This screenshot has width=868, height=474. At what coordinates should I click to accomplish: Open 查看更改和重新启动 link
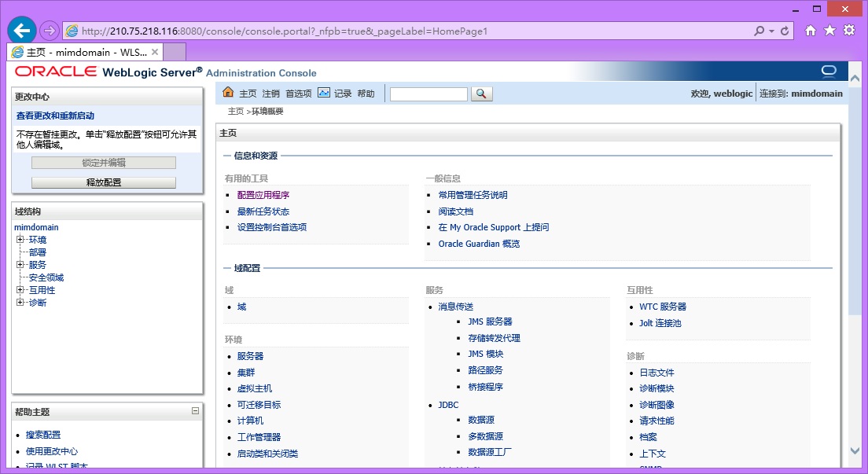[55, 116]
